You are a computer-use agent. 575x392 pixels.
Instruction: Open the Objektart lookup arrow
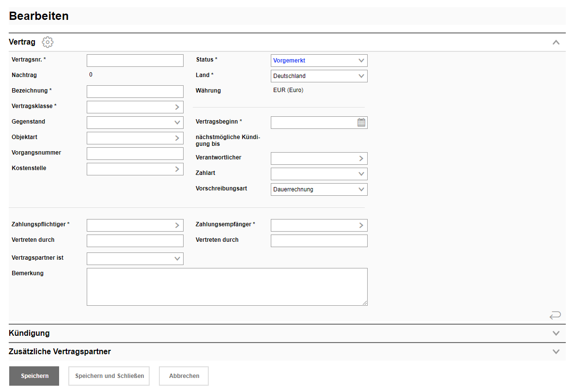point(177,138)
